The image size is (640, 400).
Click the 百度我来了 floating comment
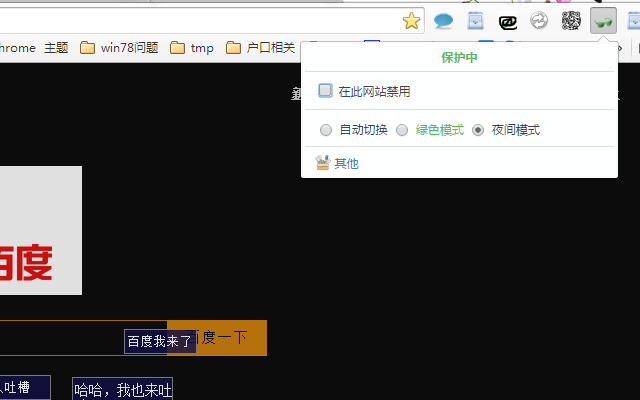pos(160,341)
